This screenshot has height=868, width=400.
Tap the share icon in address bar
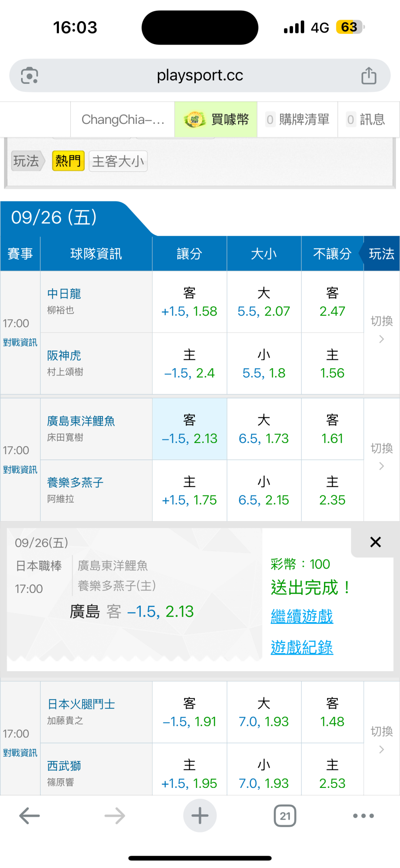(x=369, y=76)
